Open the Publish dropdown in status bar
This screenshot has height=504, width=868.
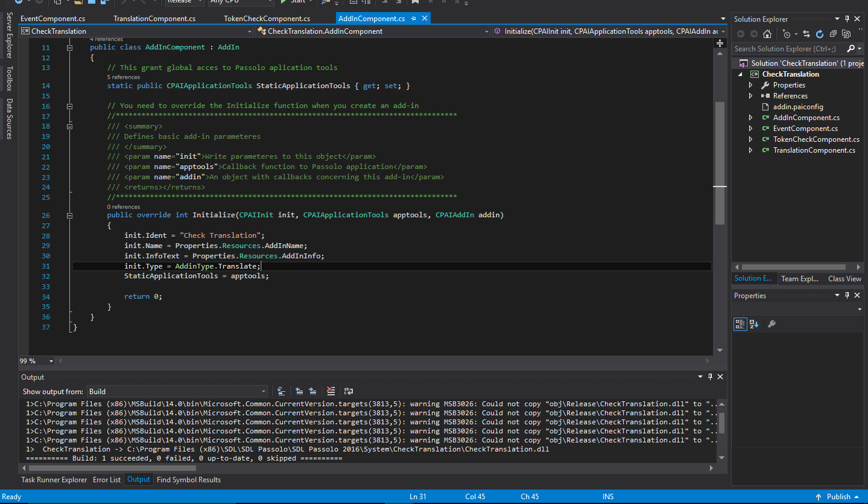point(857,497)
